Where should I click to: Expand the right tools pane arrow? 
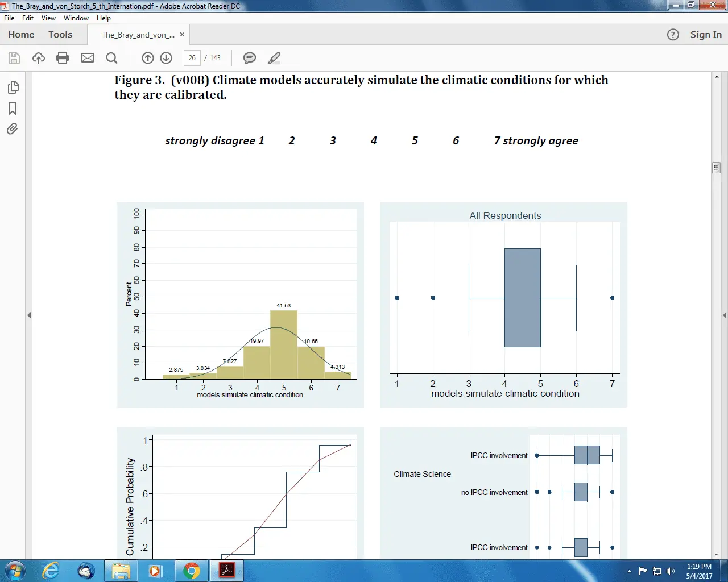[x=724, y=315]
